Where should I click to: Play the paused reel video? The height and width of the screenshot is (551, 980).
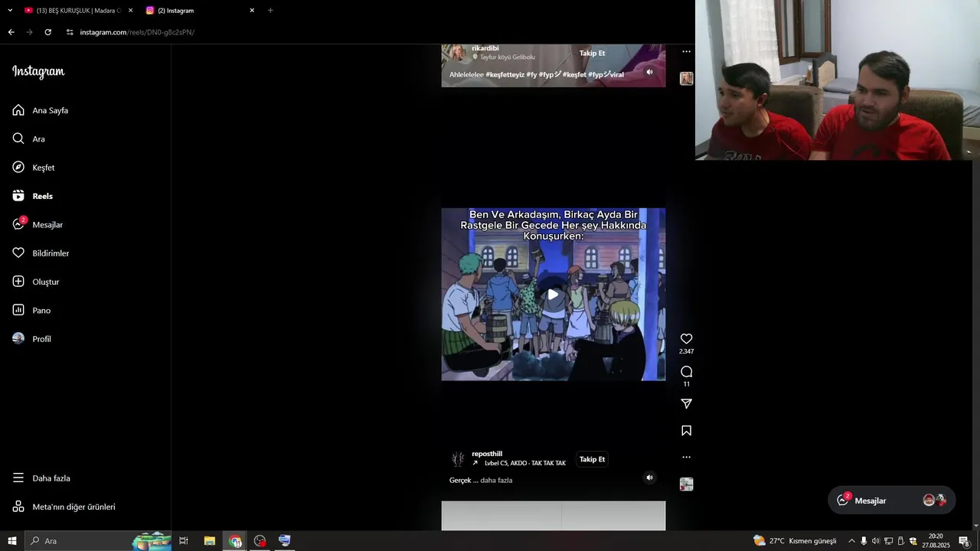tap(553, 295)
